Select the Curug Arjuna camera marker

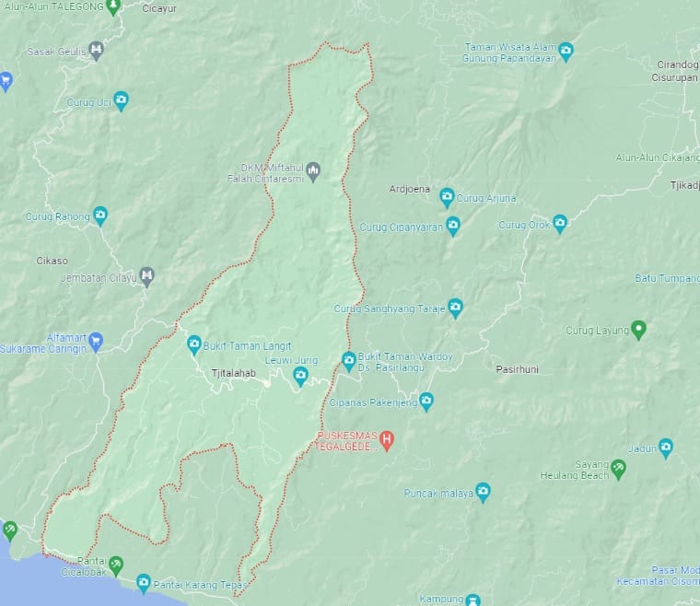point(447,198)
